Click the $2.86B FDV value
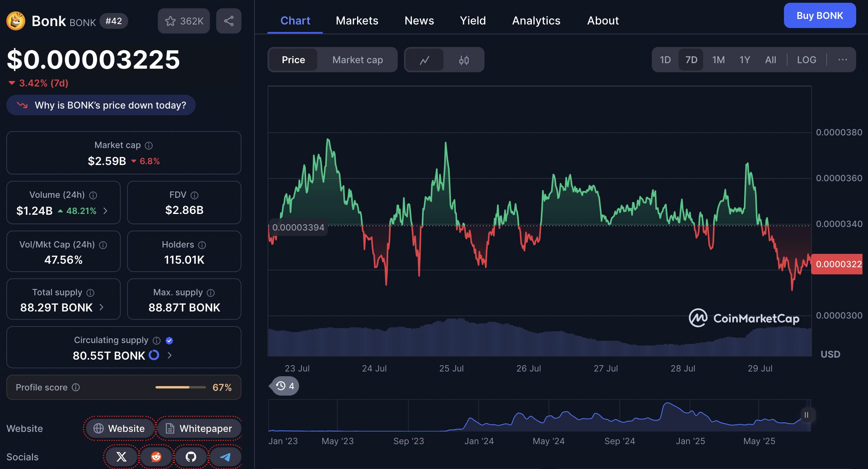Viewport: 868px width, 469px height. pyautogui.click(x=184, y=210)
